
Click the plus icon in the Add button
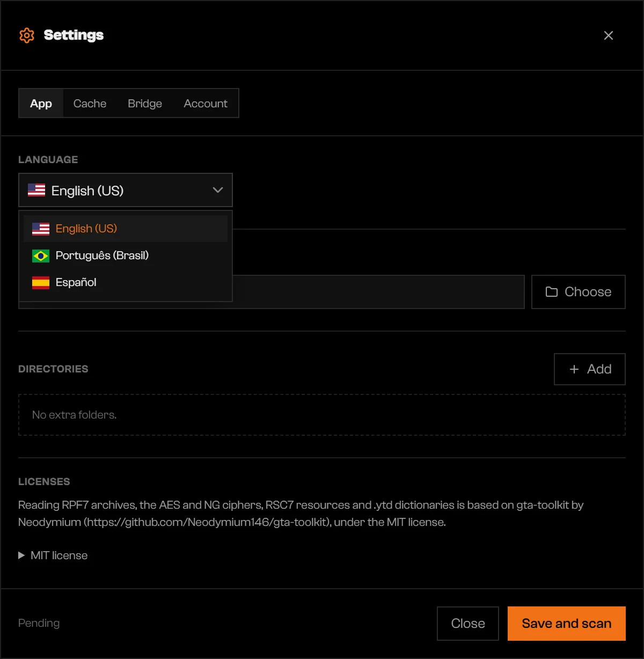[574, 369]
